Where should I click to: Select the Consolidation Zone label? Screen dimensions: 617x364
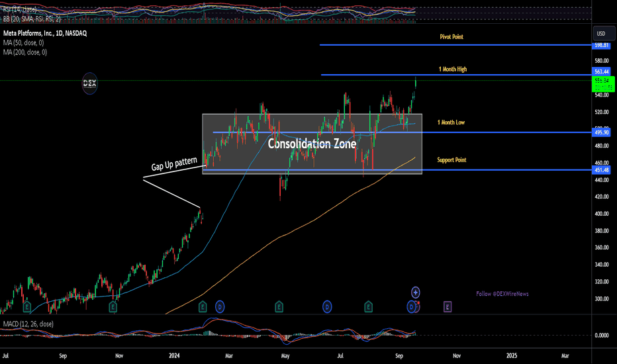pos(312,144)
